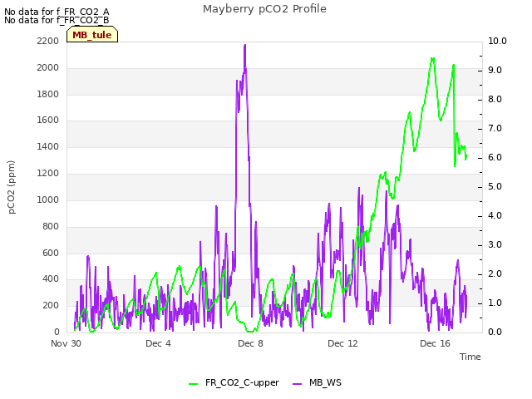Click the 1600 left axis tick label
This screenshot has height=399, width=532.
point(48,120)
